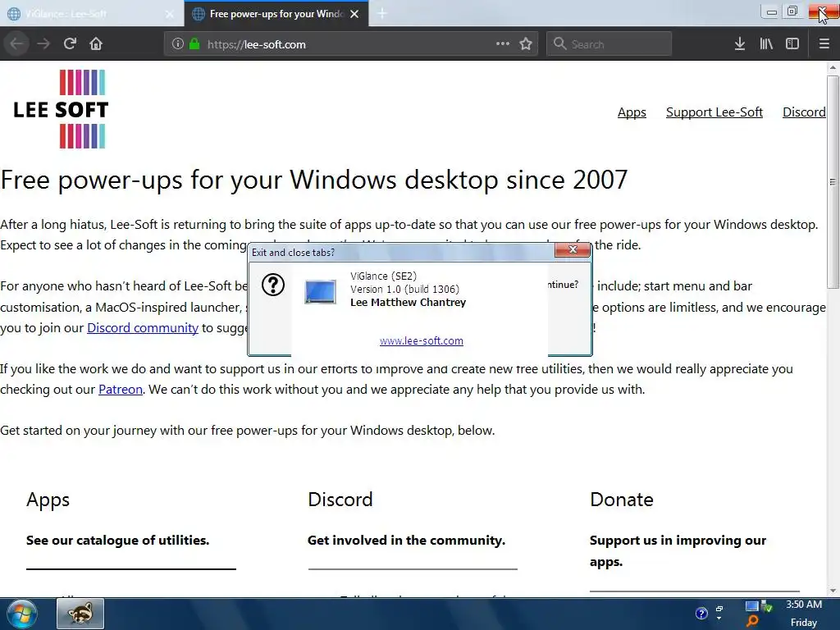Focus the browser Search box
The height and width of the screenshot is (630, 840).
609,44
